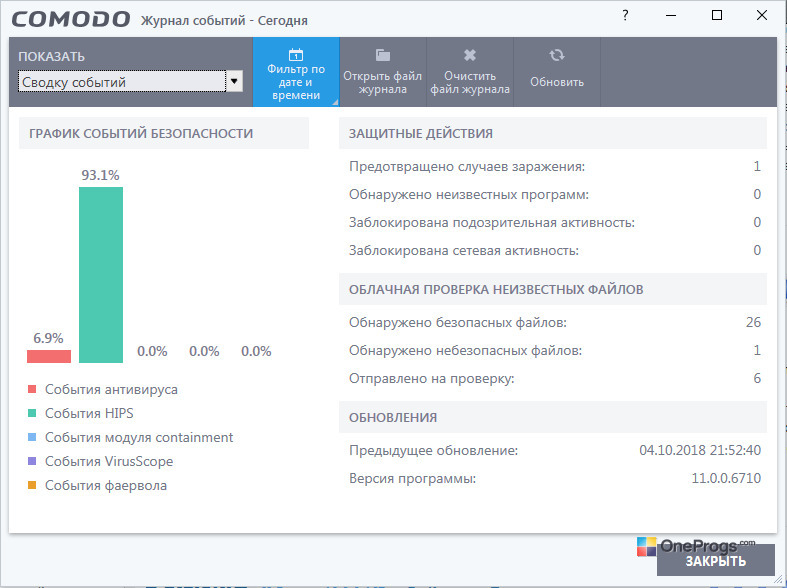Screen dimensions: 787x588
Task: Close the log window with ЗАКРЫТЬ
Action: (x=716, y=560)
